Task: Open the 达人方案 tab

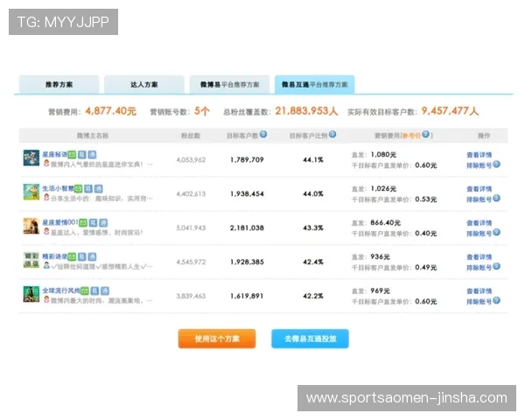Action: click(144, 84)
